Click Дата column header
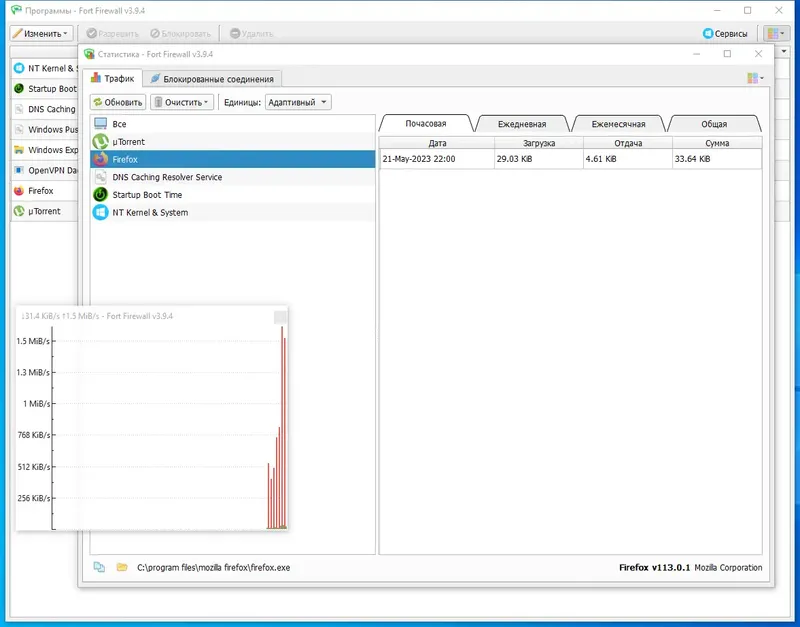 pos(437,143)
